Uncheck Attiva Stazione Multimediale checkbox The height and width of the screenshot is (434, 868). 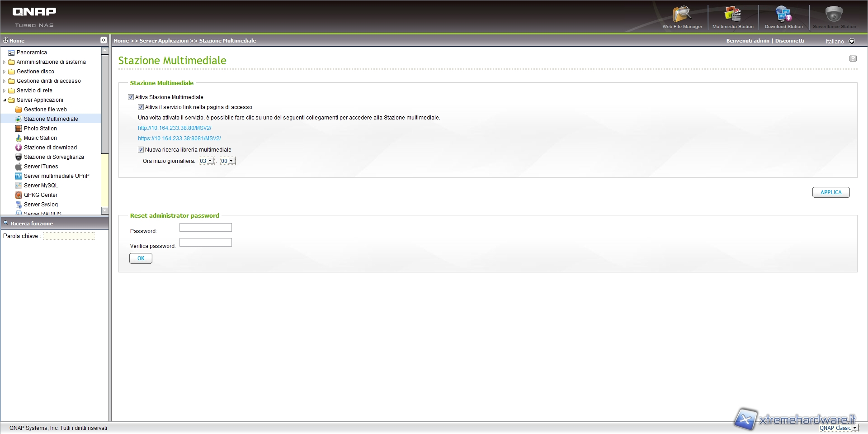pyautogui.click(x=131, y=97)
